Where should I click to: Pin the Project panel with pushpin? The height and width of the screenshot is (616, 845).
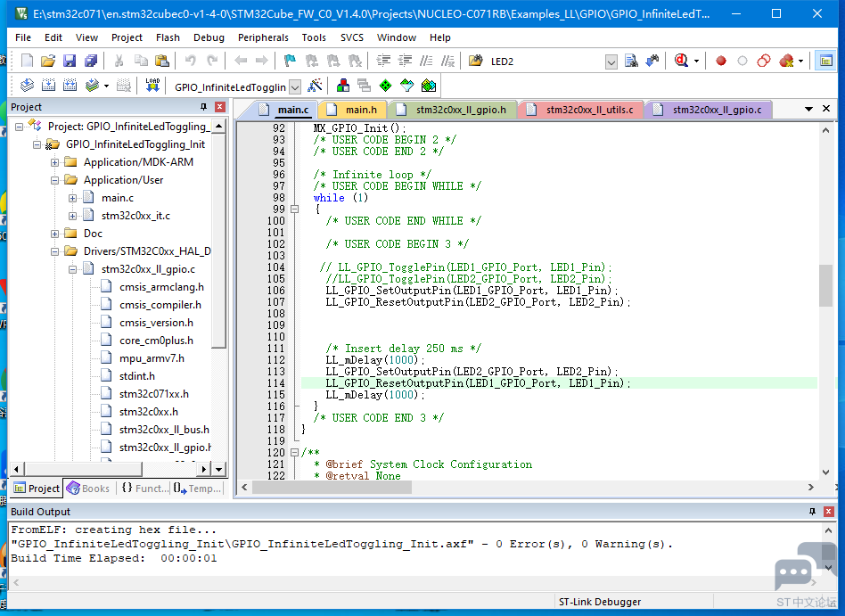coord(203,107)
